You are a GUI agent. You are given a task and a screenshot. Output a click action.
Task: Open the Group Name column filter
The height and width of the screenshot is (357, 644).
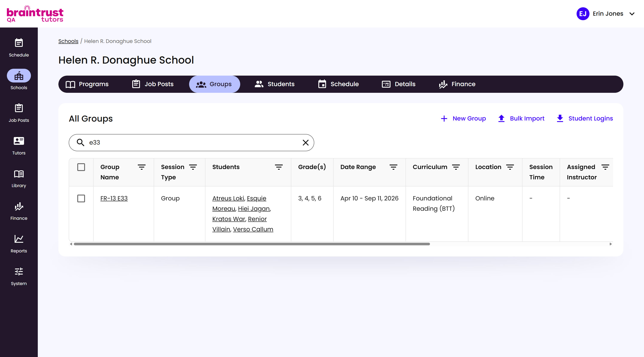coord(141,167)
